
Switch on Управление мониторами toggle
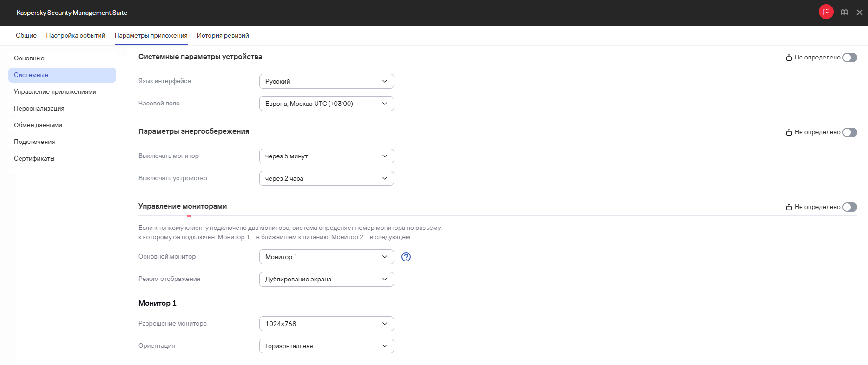[849, 207]
